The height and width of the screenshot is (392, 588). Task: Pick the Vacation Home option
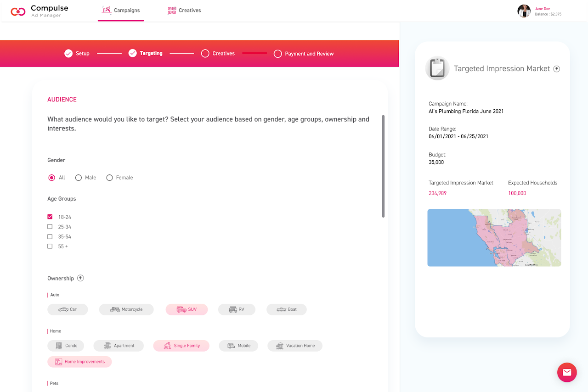click(x=295, y=346)
